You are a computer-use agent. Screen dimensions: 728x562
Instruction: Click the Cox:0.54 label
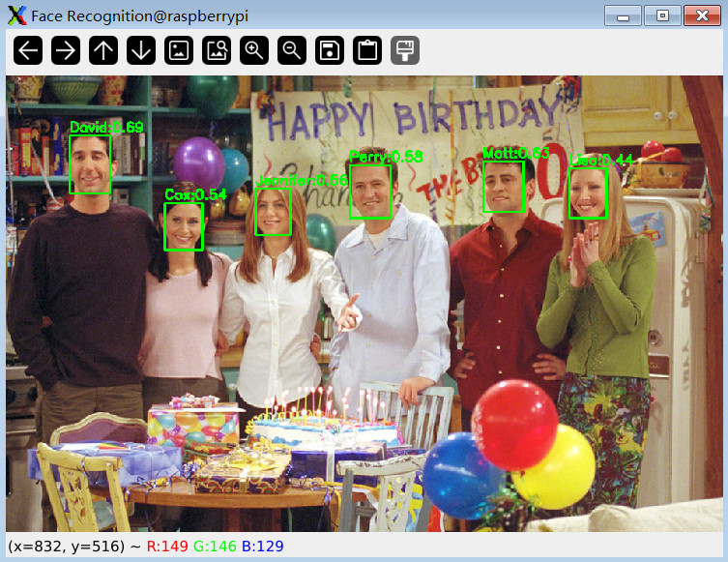(195, 194)
